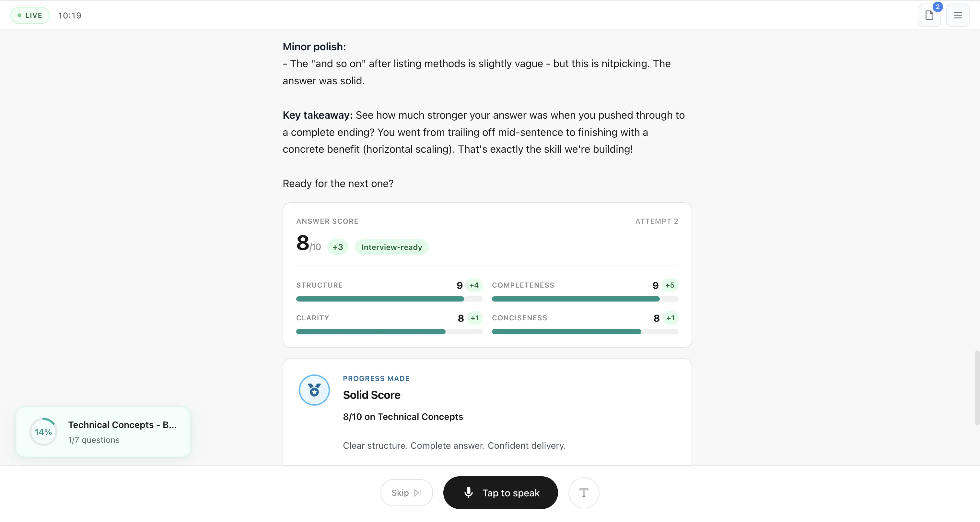Screen dimensions: 980x522
Task: Click the +3 score improvement chip
Action: coord(337,247)
